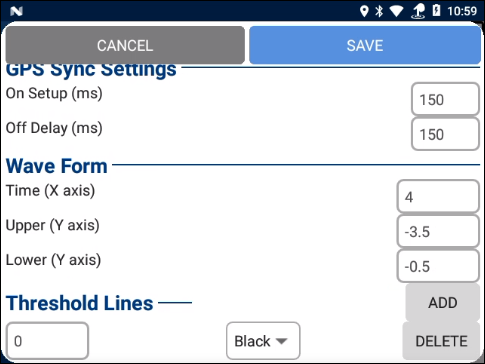Open the Black color dropdown
The height and width of the screenshot is (364, 485).
tap(263, 341)
